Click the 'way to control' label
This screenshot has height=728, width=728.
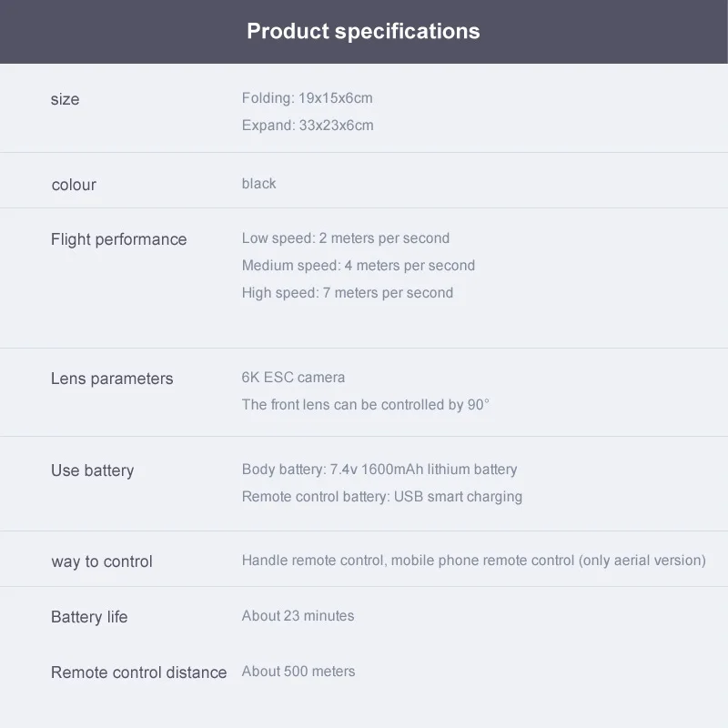point(102,561)
